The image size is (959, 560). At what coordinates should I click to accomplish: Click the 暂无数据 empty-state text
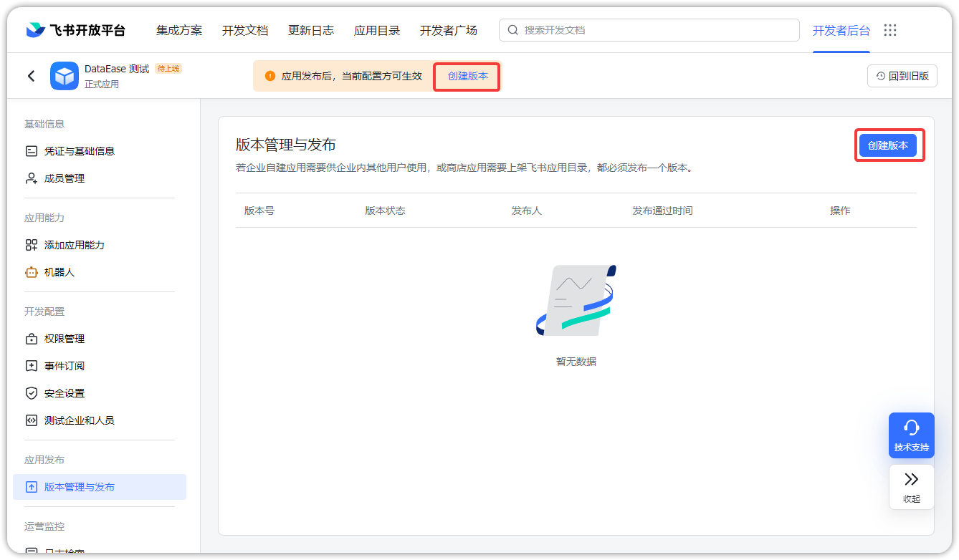pos(576,362)
